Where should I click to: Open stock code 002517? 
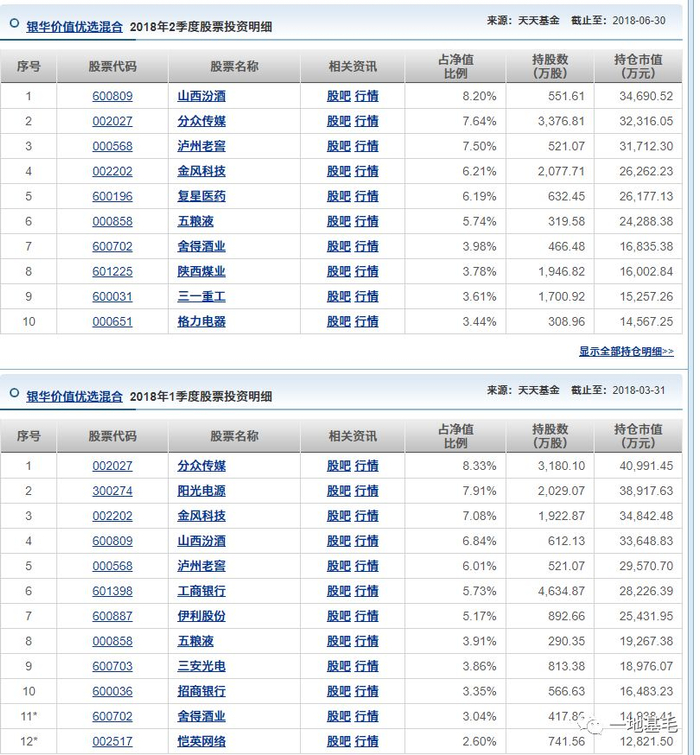click(112, 741)
